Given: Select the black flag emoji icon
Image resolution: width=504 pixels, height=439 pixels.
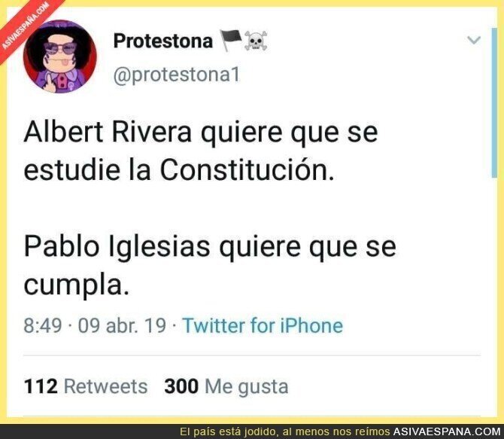Looking at the screenshot, I should 231,41.
